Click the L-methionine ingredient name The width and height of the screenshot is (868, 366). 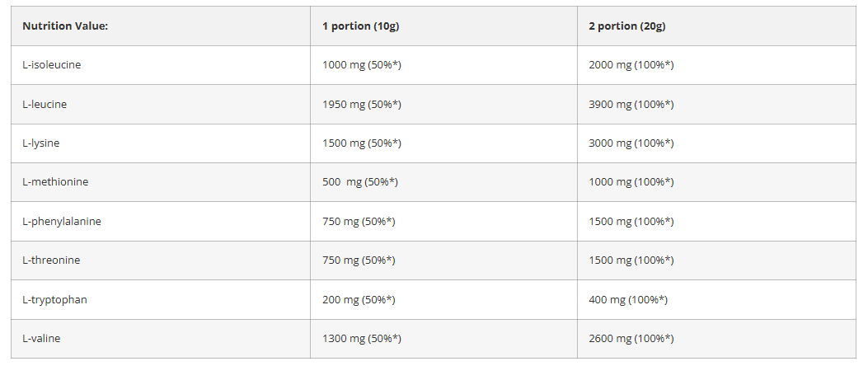[x=55, y=182]
